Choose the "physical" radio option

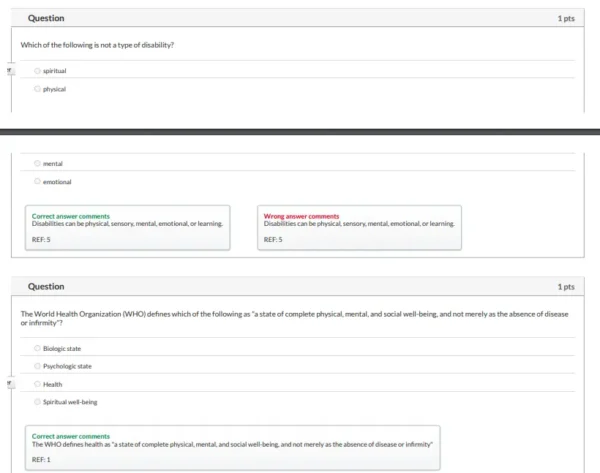(38, 89)
